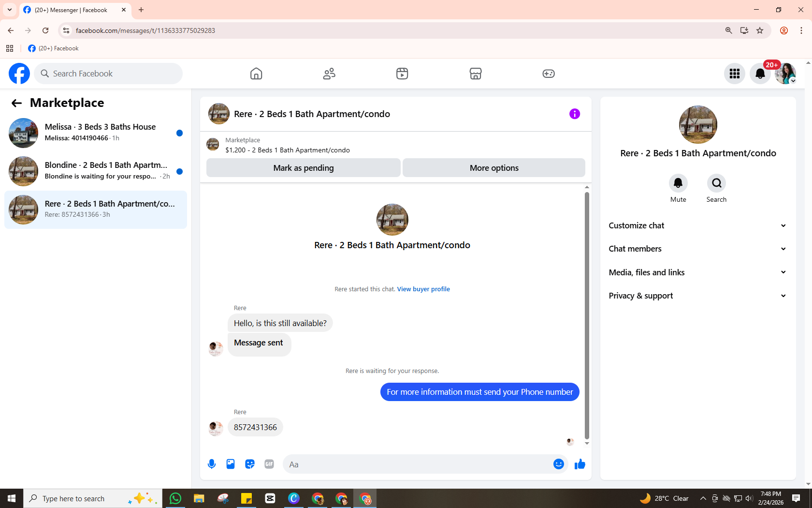Open the Marketplace storefront icon

[476, 74]
